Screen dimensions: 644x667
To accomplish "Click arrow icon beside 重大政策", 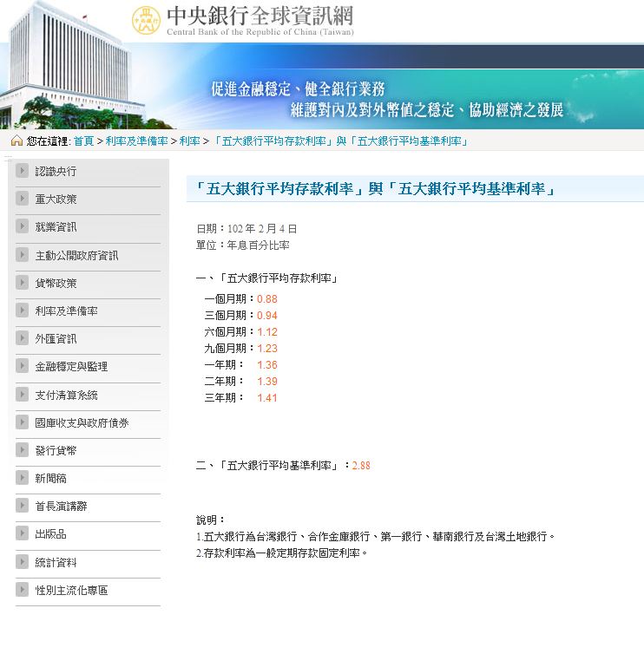I will tap(22, 199).
